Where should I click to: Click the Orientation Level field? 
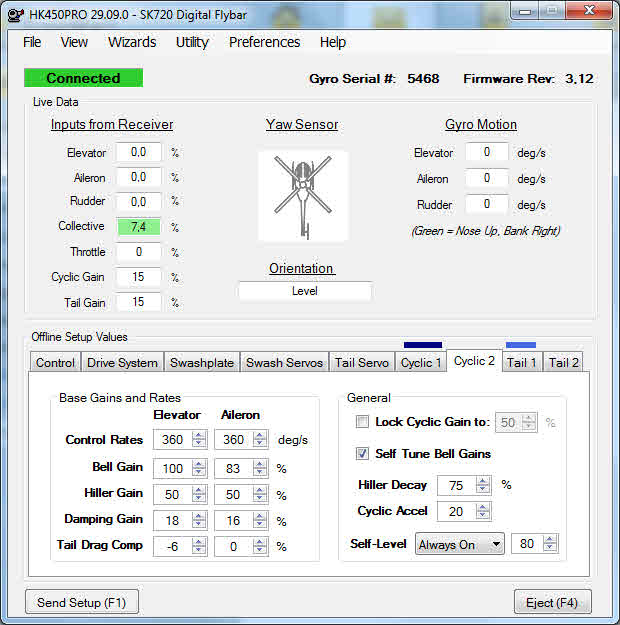click(305, 291)
